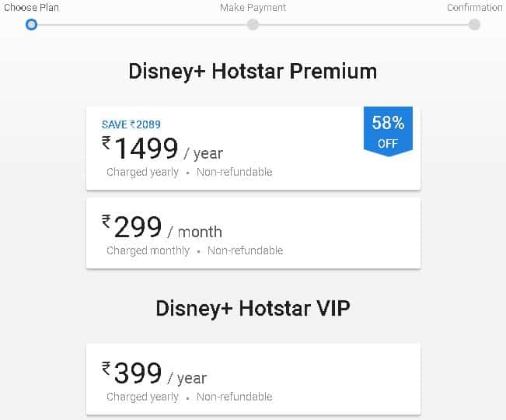The image size is (506, 420).
Task: Choose the ₹399 per year VIP plan
Action: pyautogui.click(x=253, y=379)
